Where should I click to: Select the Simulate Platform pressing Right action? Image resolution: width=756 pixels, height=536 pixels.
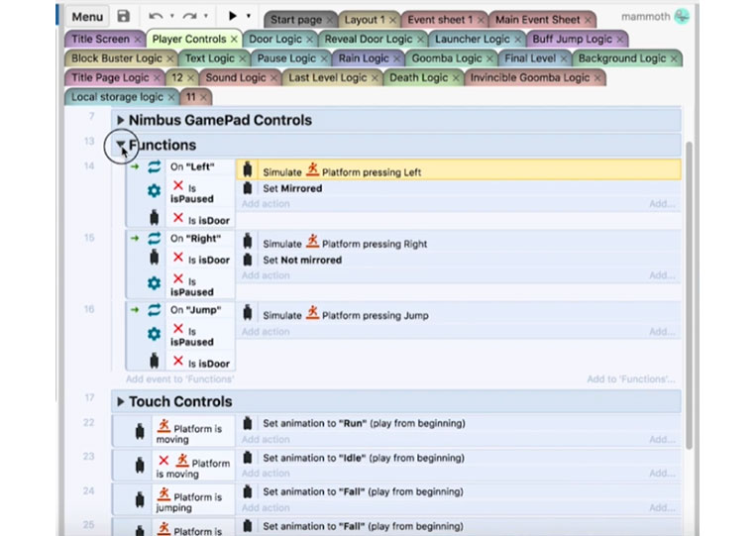(x=459, y=243)
